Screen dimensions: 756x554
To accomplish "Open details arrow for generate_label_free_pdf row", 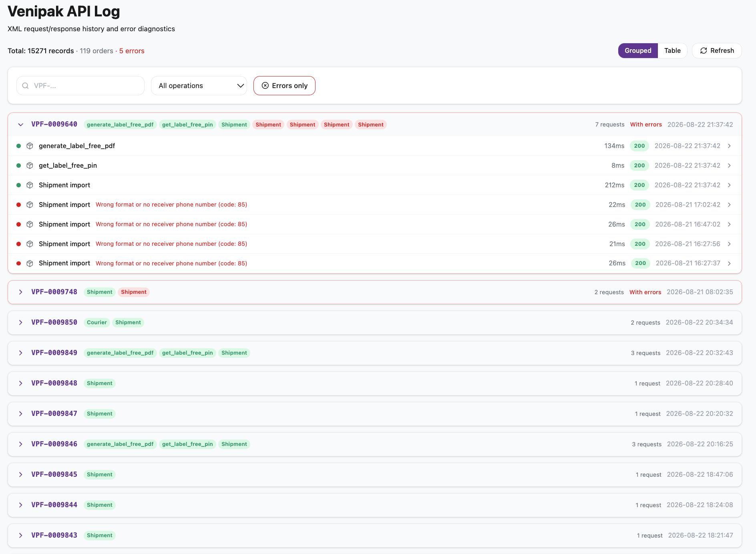I will [x=729, y=146].
